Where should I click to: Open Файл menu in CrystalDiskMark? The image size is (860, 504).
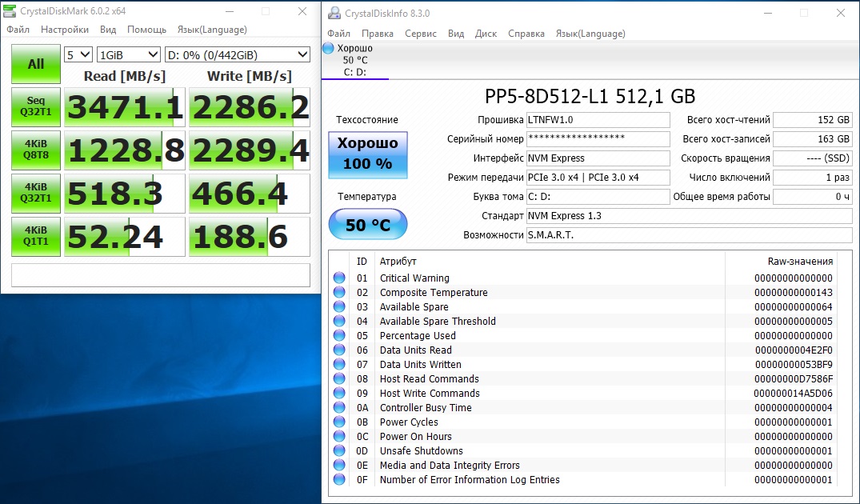pyautogui.click(x=18, y=30)
